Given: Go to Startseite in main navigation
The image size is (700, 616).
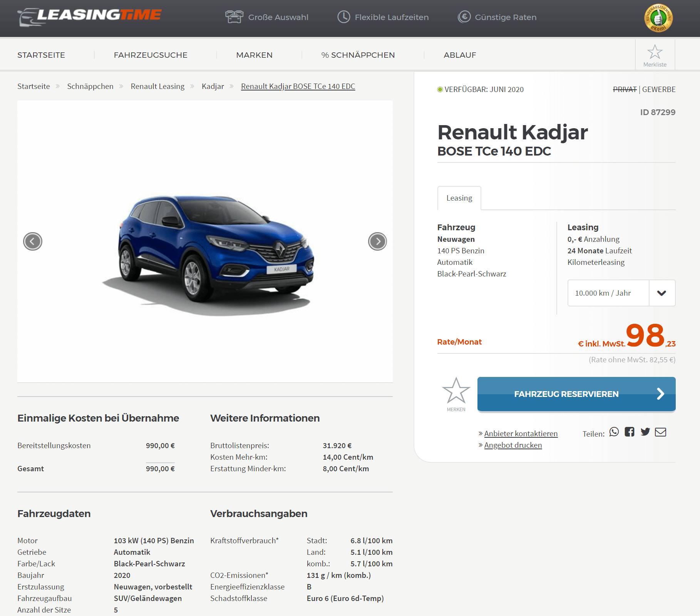Looking at the screenshot, I should [41, 55].
